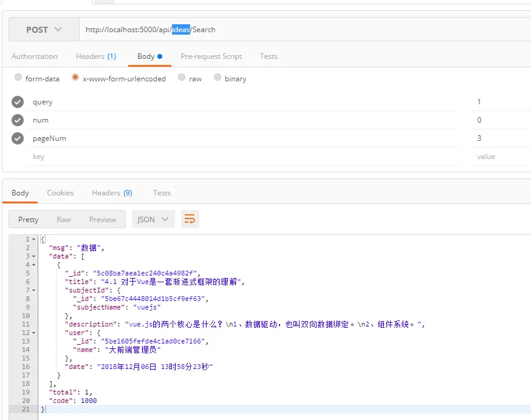Click the _id value 5c08ba7aea1ec240c4a4982f
This screenshot has height=420, width=531.
(145, 273)
